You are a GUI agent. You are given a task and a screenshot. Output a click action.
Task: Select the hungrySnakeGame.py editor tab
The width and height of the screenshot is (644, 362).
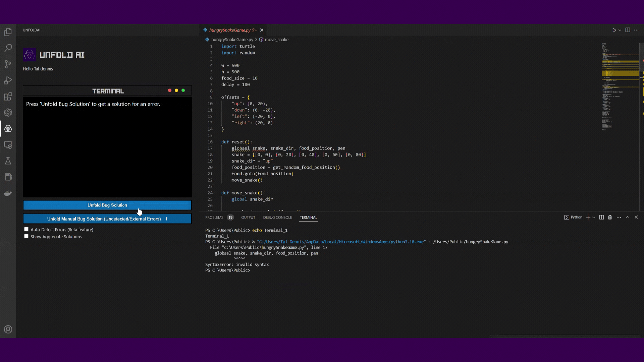[x=233, y=30]
